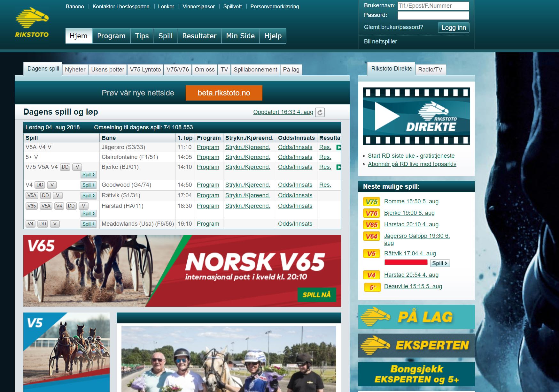Click the V76 badge icon for Bjerke
Viewport: 559px width, 392px height.
(371, 213)
